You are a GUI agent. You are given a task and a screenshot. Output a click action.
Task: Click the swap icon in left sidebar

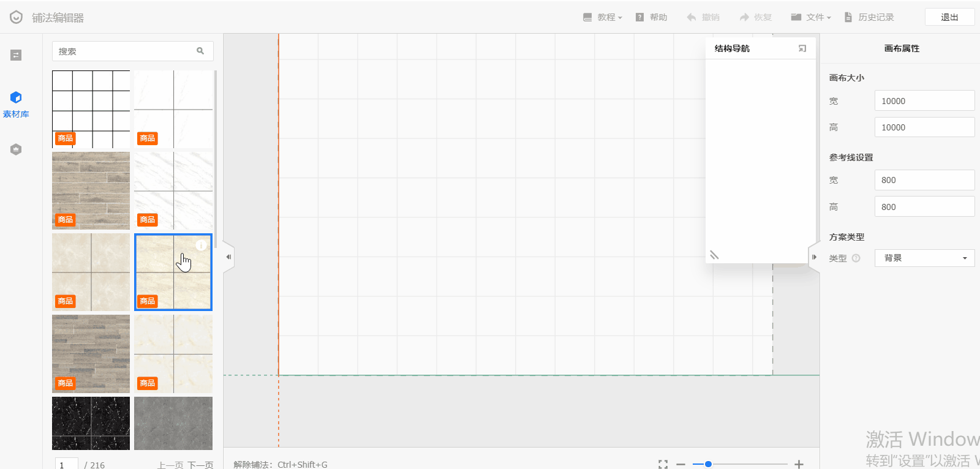click(x=16, y=55)
